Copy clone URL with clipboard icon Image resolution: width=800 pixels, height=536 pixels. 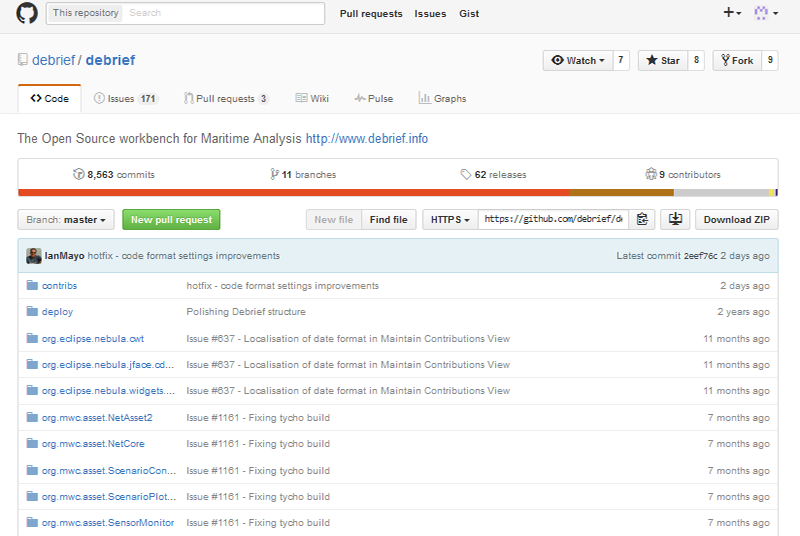[x=642, y=219]
